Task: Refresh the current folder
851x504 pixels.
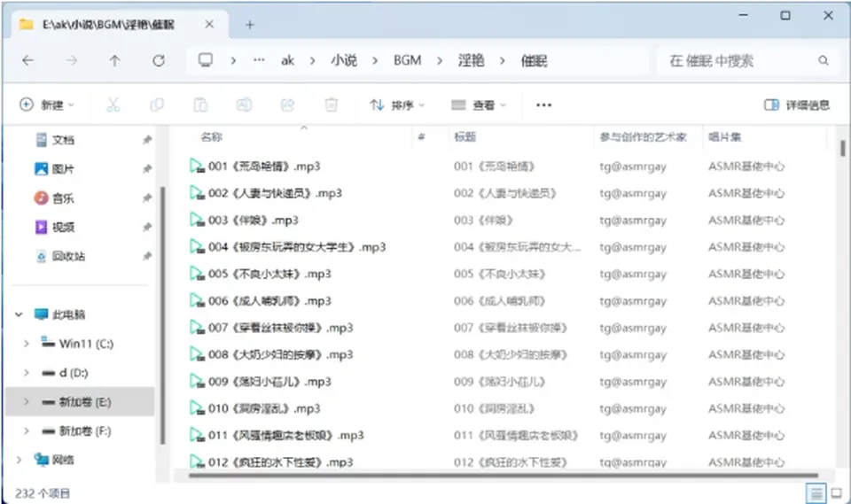Action: pyautogui.click(x=159, y=61)
